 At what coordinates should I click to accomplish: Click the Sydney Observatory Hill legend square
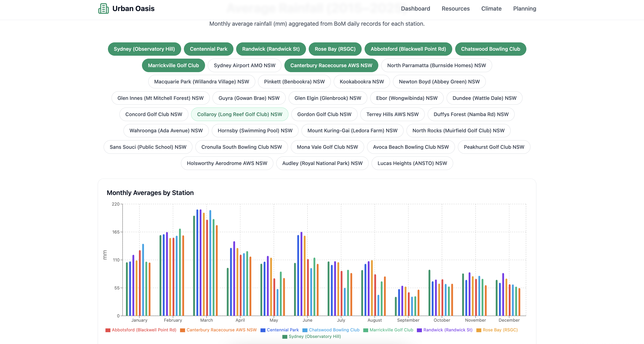tap(285, 337)
